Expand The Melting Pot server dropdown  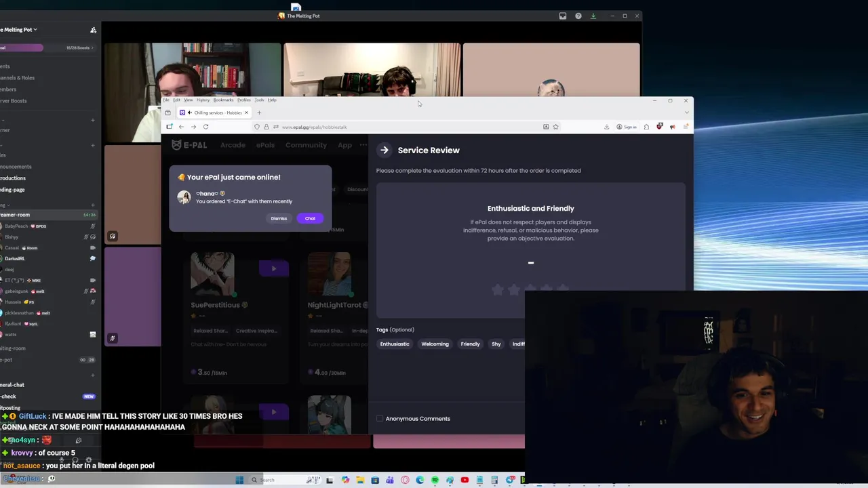coord(19,29)
